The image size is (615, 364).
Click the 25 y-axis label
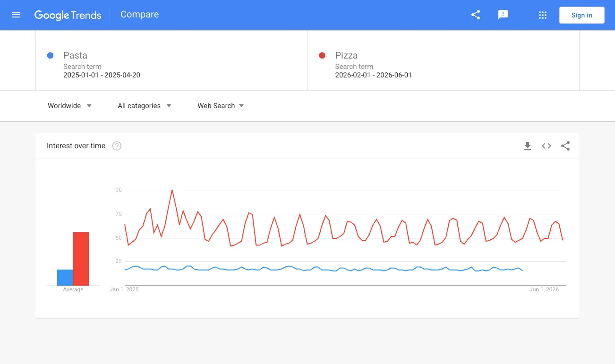point(118,261)
